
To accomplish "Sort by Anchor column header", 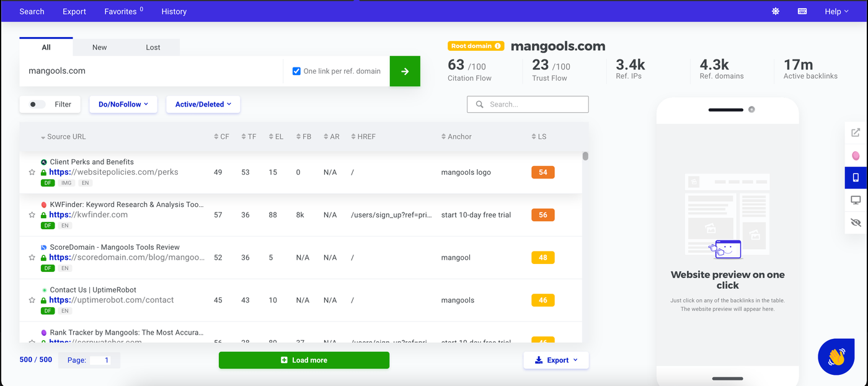I will pyautogui.click(x=456, y=136).
